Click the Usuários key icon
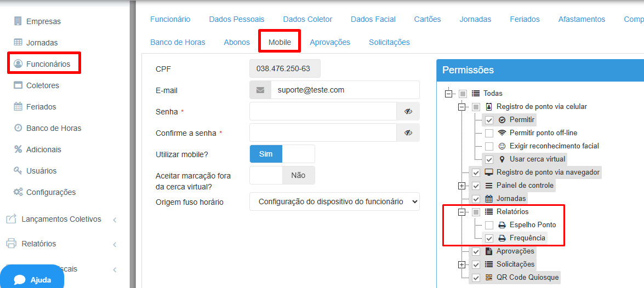 click(x=18, y=171)
